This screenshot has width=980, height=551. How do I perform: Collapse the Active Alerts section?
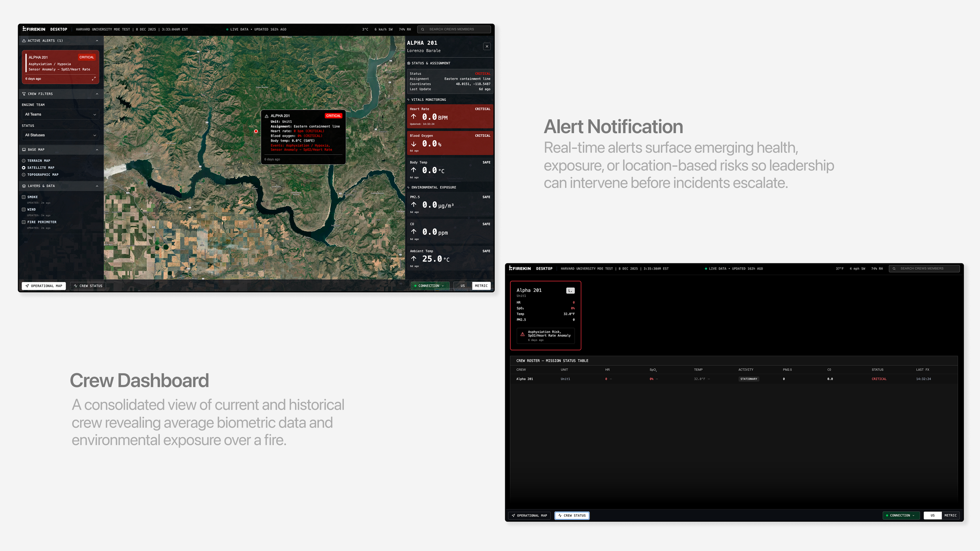point(97,41)
